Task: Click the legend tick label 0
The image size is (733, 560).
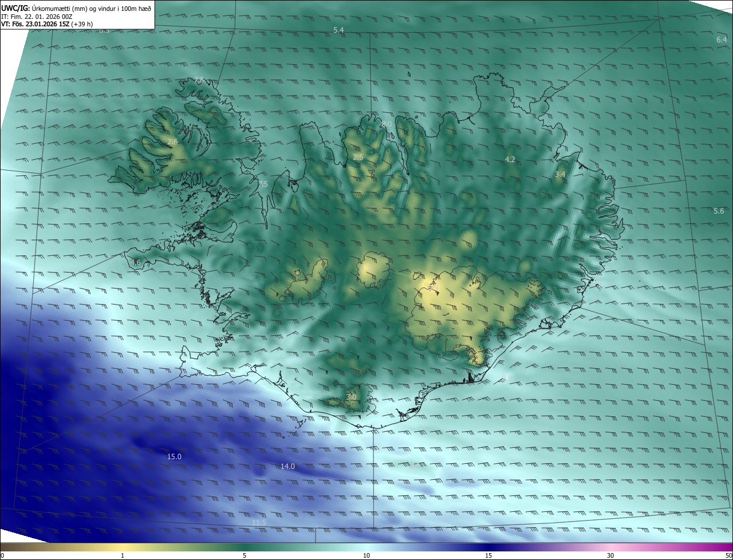Action: coord(2,555)
